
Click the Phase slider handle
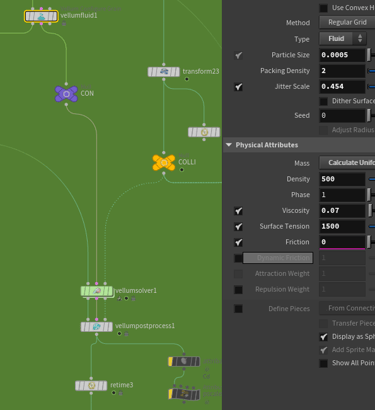(369, 195)
